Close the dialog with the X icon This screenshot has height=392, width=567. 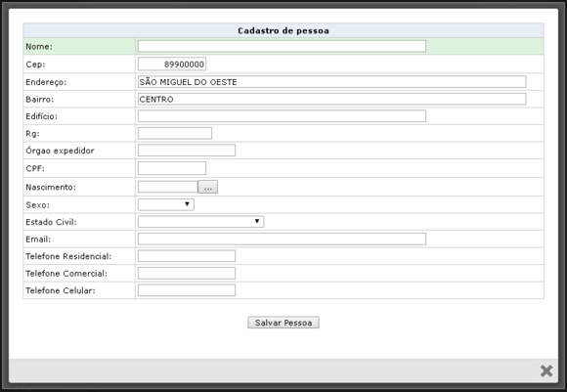(x=546, y=370)
